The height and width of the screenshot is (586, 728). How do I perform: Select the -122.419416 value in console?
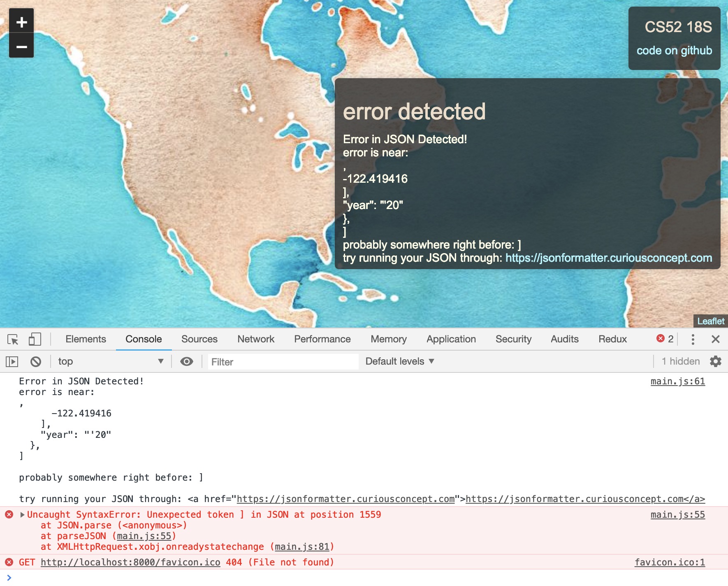[81, 414]
